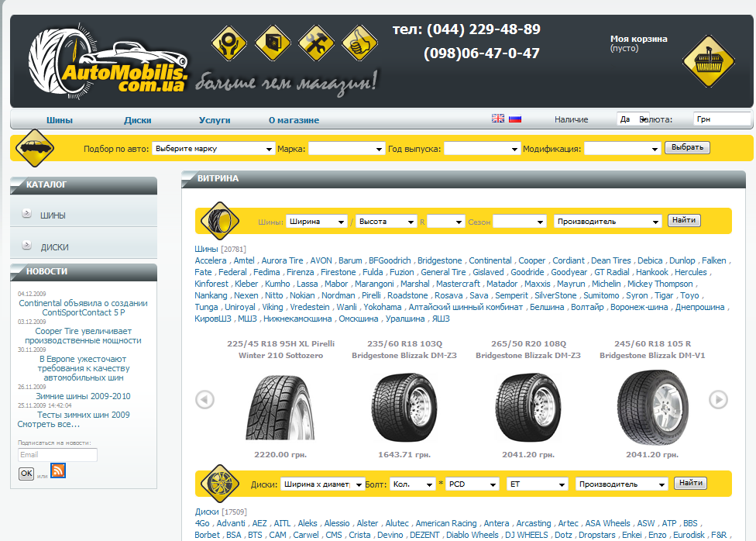Open the shopping basket icon
The image size is (756, 541).
708,61
